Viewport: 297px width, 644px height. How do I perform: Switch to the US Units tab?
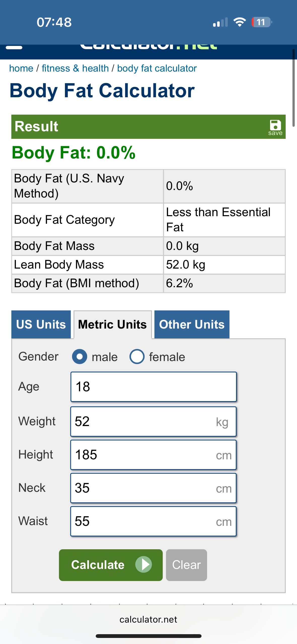41,325
